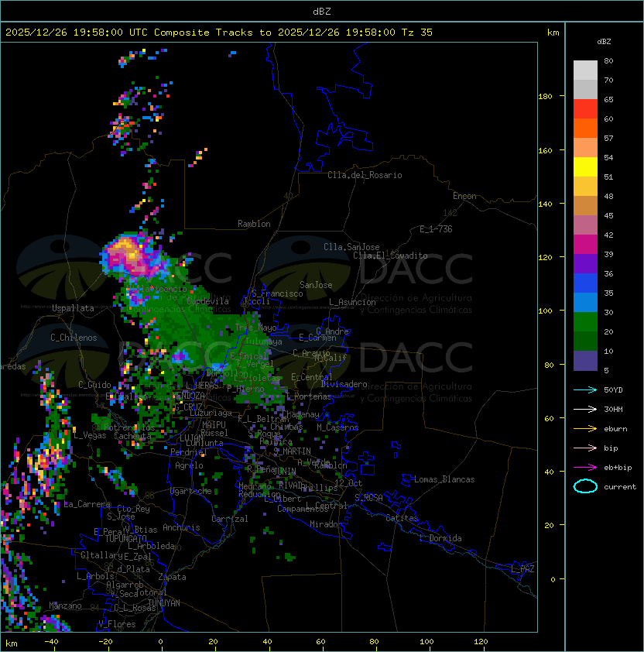Screen dimensions: 644x652
Task: Click the Zapata place label
Action: tap(172, 577)
